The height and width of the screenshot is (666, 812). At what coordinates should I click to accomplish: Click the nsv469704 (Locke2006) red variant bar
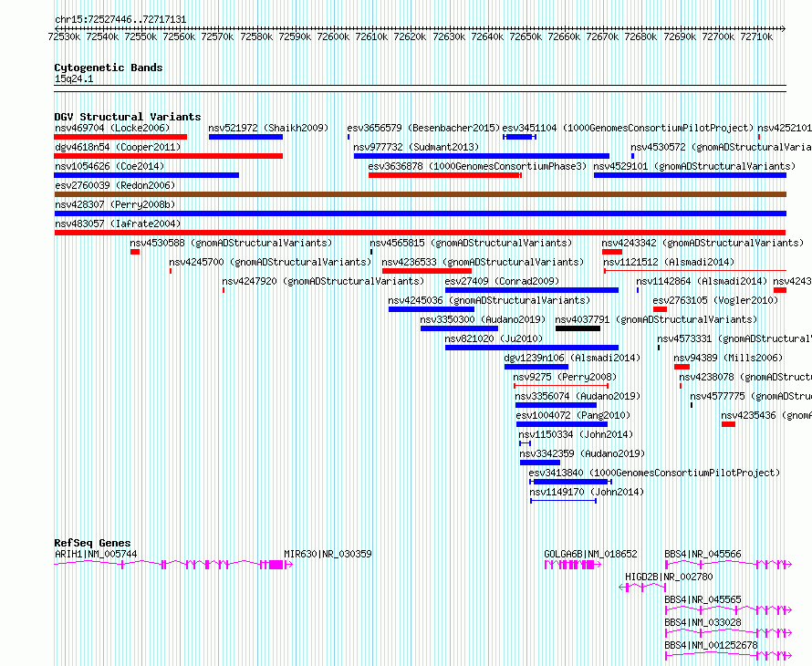(120, 137)
